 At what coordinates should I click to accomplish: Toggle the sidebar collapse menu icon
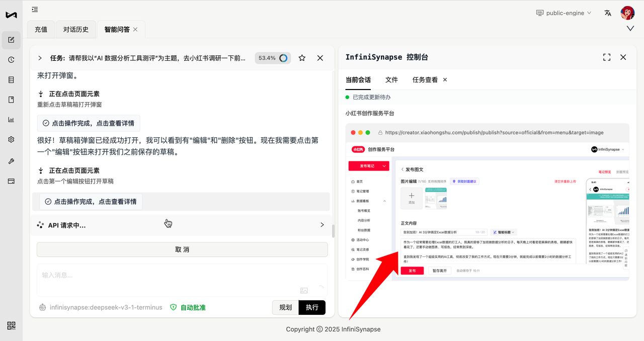coord(35,9)
